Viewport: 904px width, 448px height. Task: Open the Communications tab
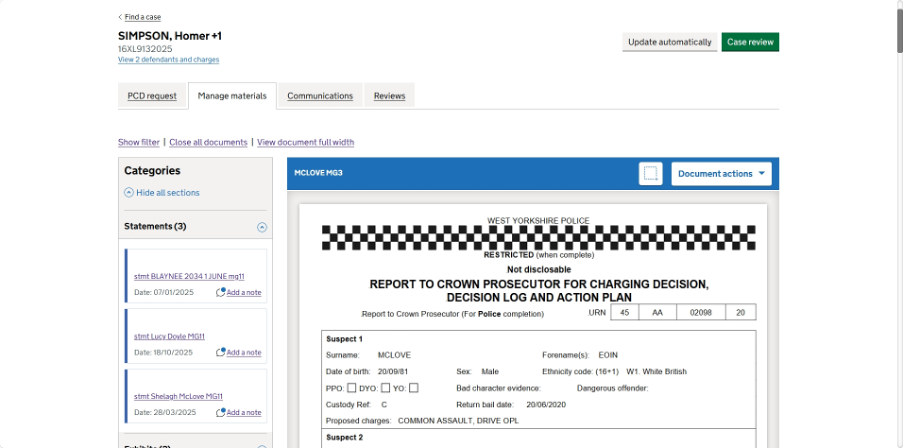point(320,96)
